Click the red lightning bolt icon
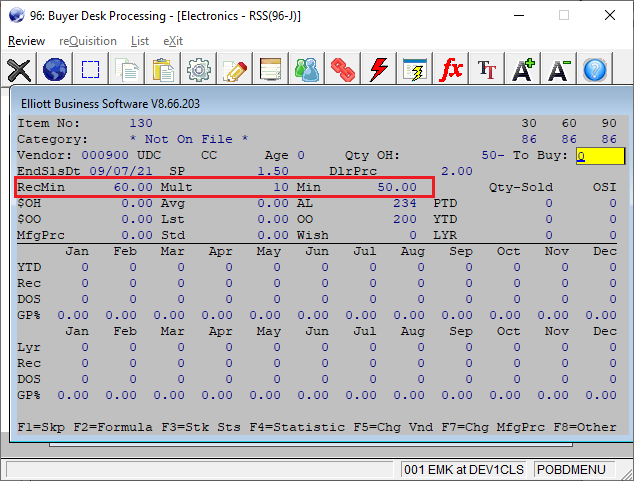Screen dimensions: 634x481 point(379,70)
